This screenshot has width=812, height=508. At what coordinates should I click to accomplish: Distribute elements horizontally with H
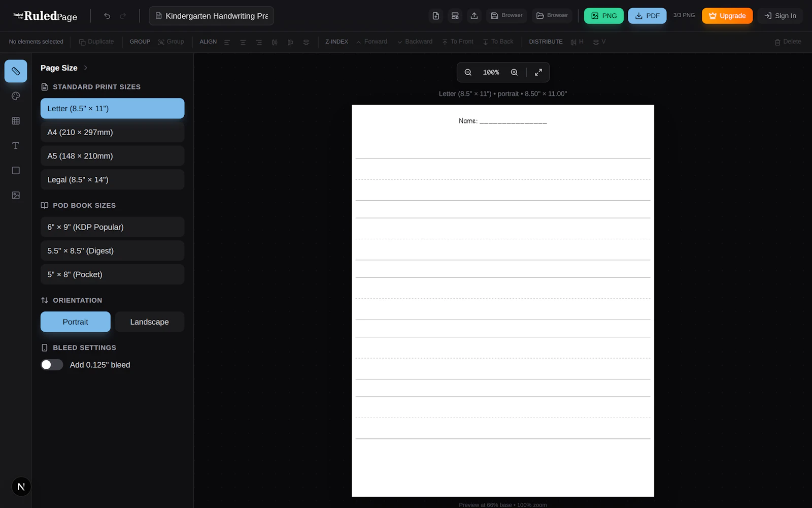[x=577, y=42]
